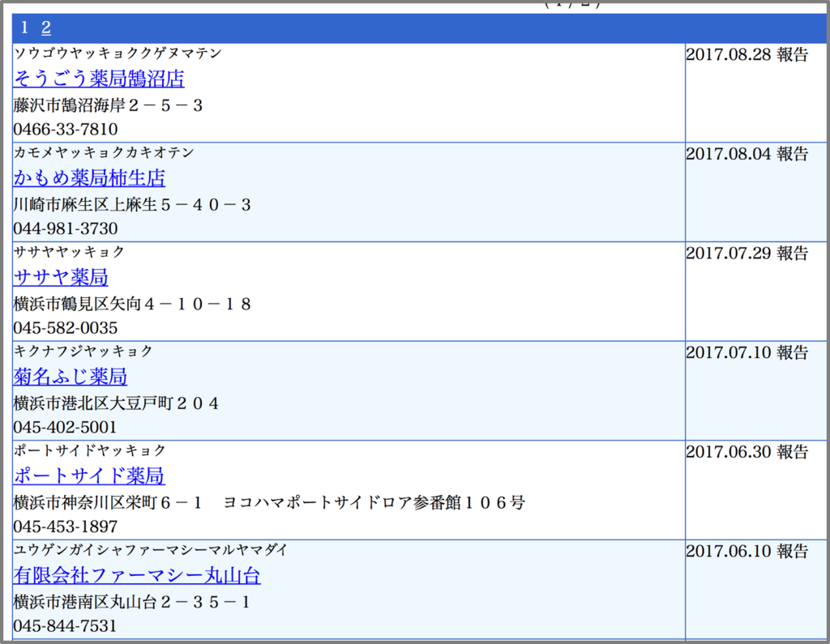Click phone number 045-402-5001
The image size is (830, 644).
pos(65,428)
